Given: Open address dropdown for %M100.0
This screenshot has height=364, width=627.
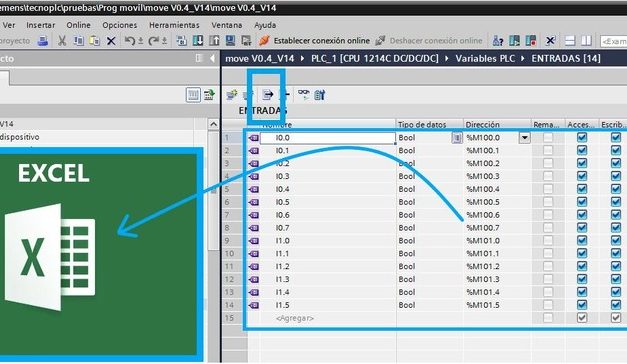Looking at the screenshot, I should (x=525, y=138).
